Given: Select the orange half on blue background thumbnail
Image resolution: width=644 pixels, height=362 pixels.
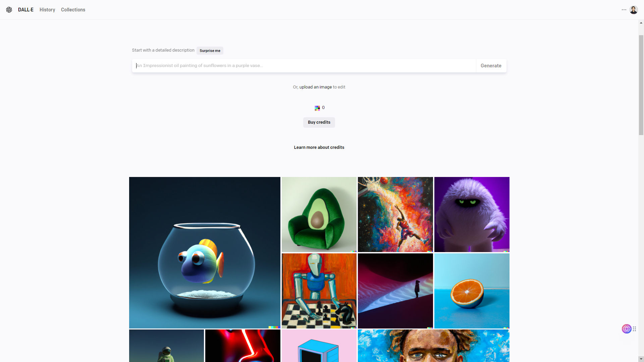Looking at the screenshot, I should coord(472,290).
